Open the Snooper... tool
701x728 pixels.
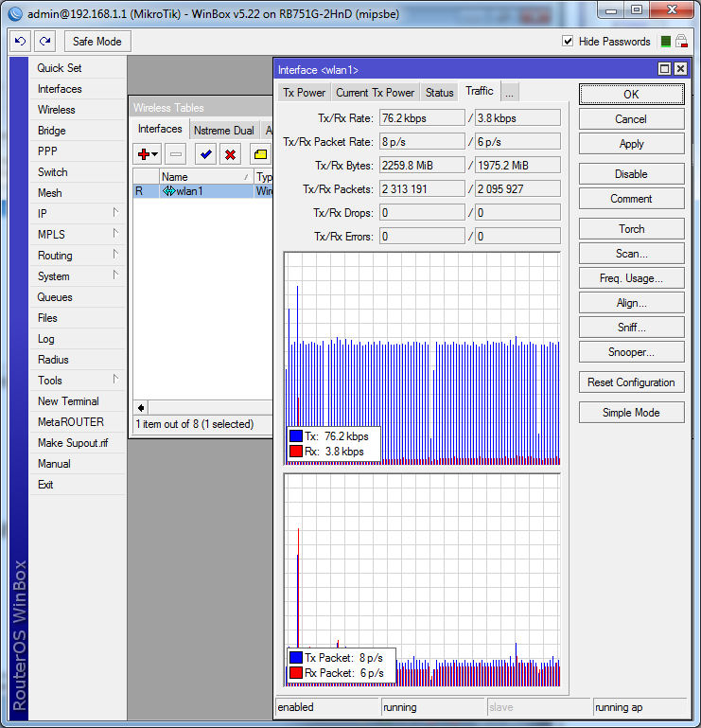(x=631, y=351)
